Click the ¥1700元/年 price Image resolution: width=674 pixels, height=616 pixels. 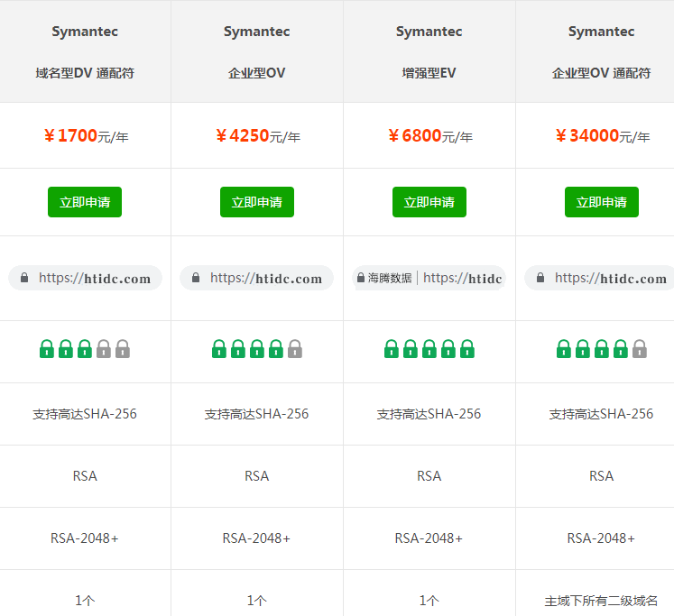click(x=85, y=136)
